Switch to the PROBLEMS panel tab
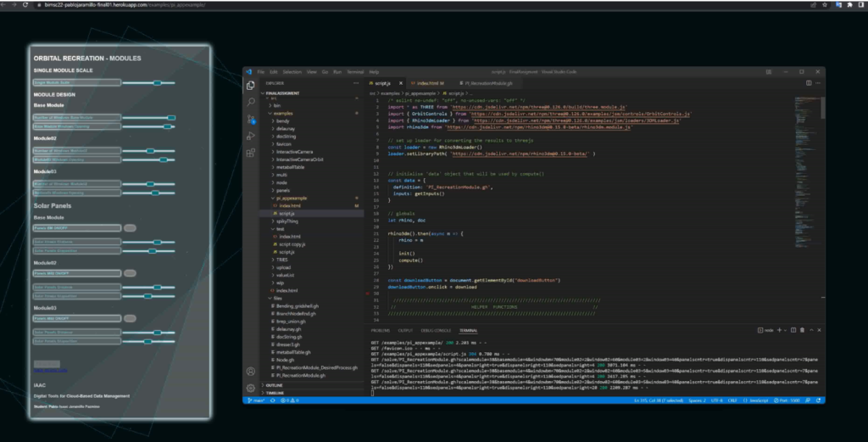 (381, 330)
